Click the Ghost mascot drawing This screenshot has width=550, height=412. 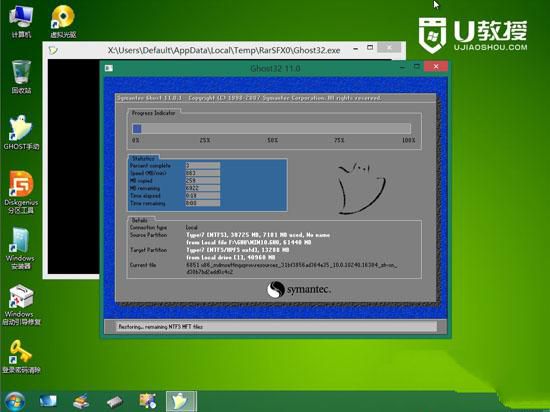pyautogui.click(x=361, y=188)
